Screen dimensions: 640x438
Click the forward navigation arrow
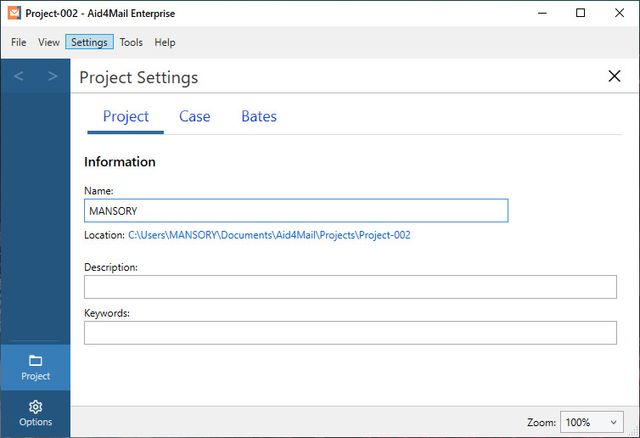52,77
